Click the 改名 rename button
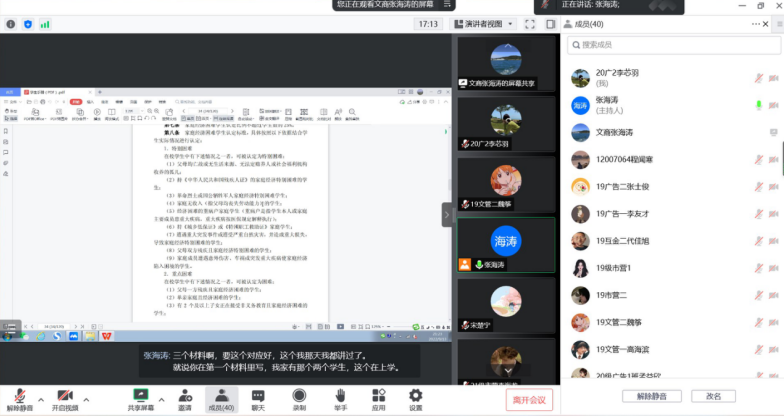 [x=713, y=396]
